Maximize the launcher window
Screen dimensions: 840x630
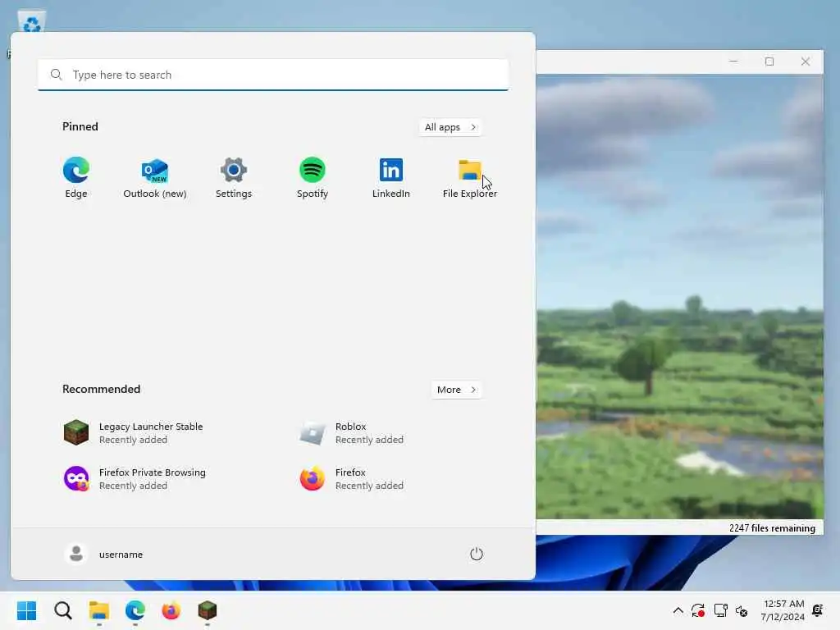point(769,62)
